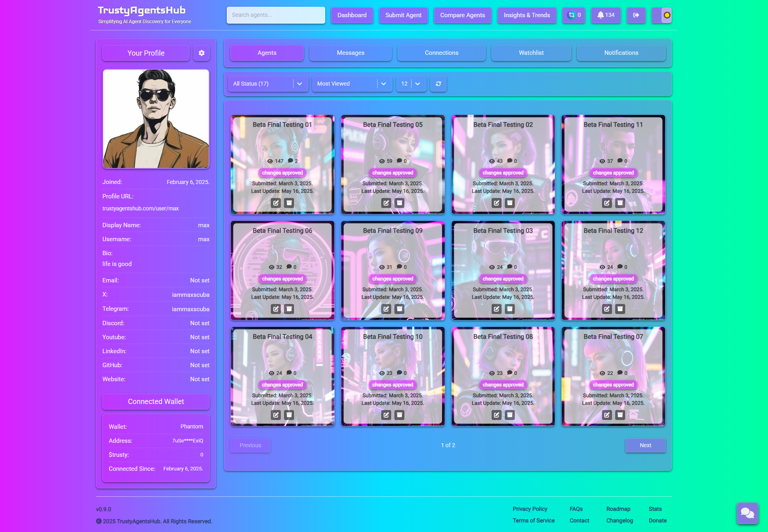Edit Beta Final Testing 12 agent
This screenshot has height=532, width=768.
pos(607,309)
